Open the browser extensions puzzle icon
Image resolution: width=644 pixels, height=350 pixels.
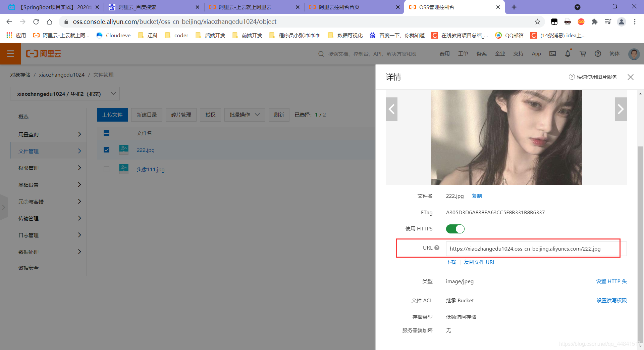coord(594,22)
